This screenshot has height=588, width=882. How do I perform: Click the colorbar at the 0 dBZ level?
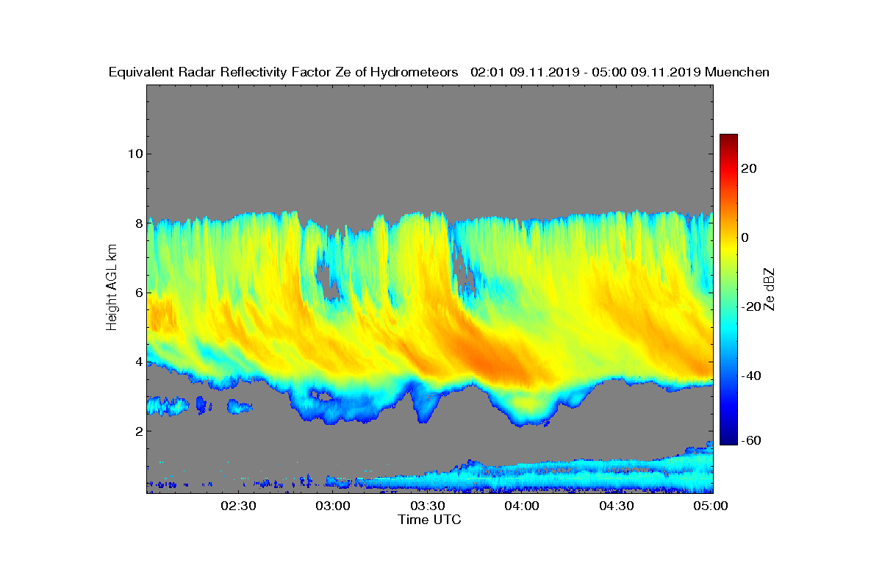[728, 237]
